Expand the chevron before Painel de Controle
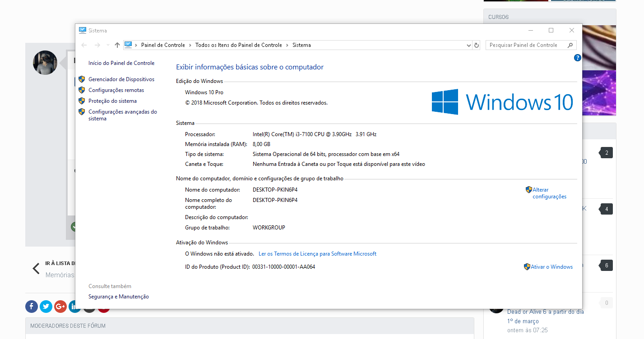Image resolution: width=644 pixels, height=339 pixels. tap(136, 45)
